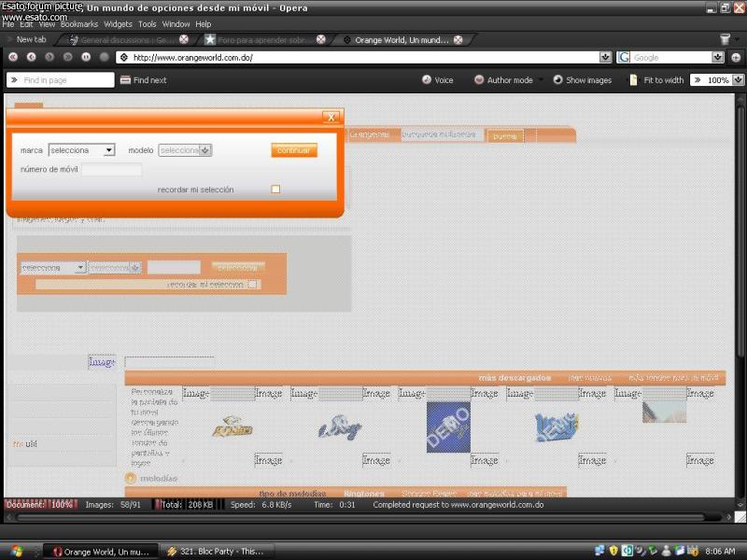
Task: Open the address bar history dropdown
Action: tap(605, 57)
